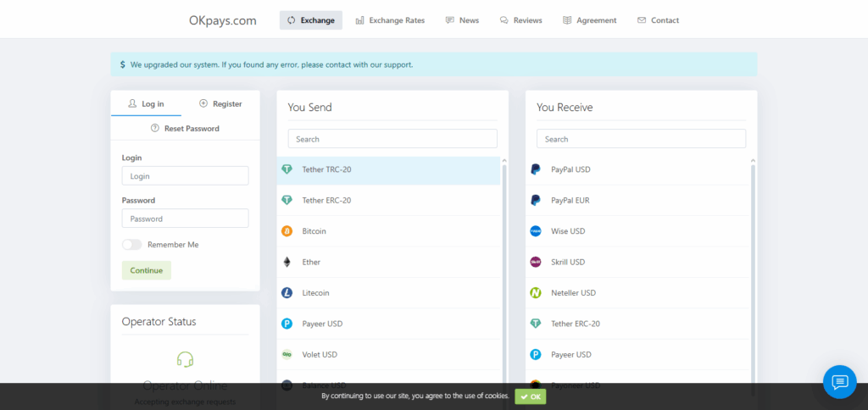Open the Reset Password tab
This screenshot has width=868, height=410.
click(x=185, y=129)
